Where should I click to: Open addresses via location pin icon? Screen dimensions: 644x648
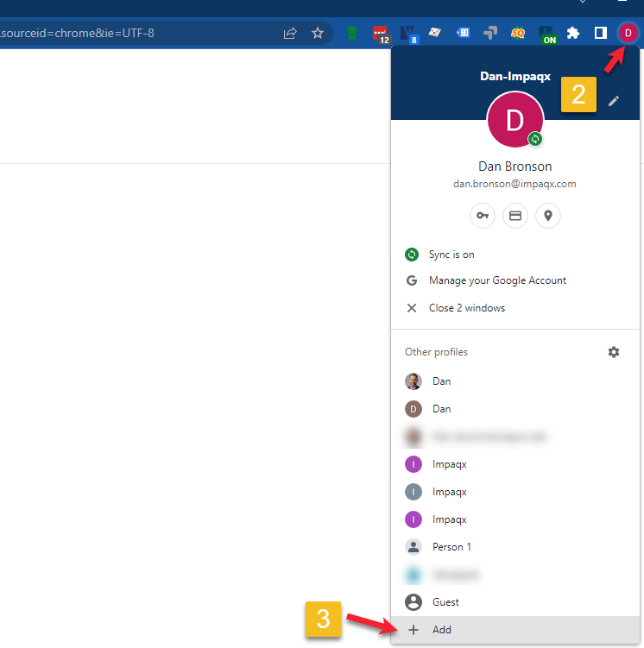(x=548, y=216)
